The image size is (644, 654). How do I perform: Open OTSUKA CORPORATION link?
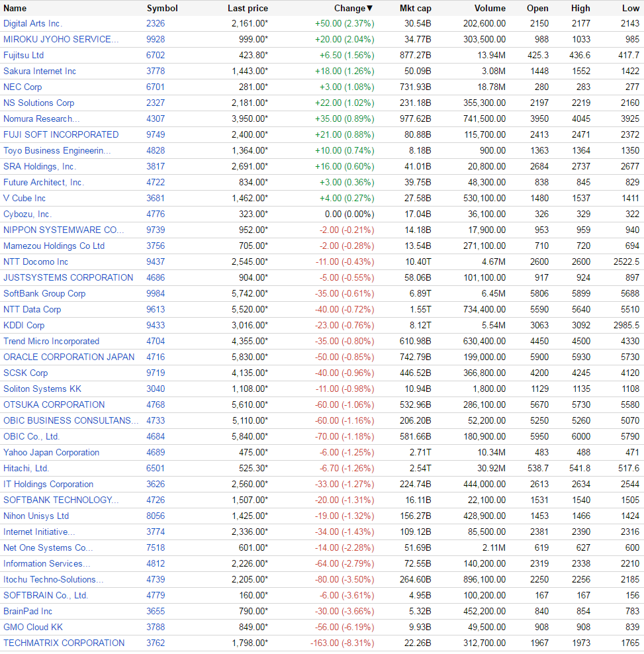(54, 404)
